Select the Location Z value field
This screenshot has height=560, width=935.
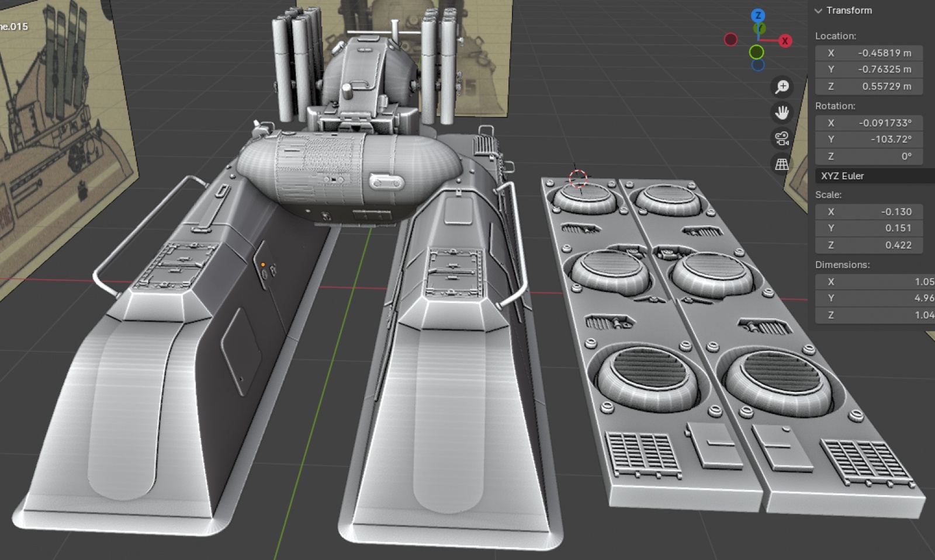tap(869, 86)
